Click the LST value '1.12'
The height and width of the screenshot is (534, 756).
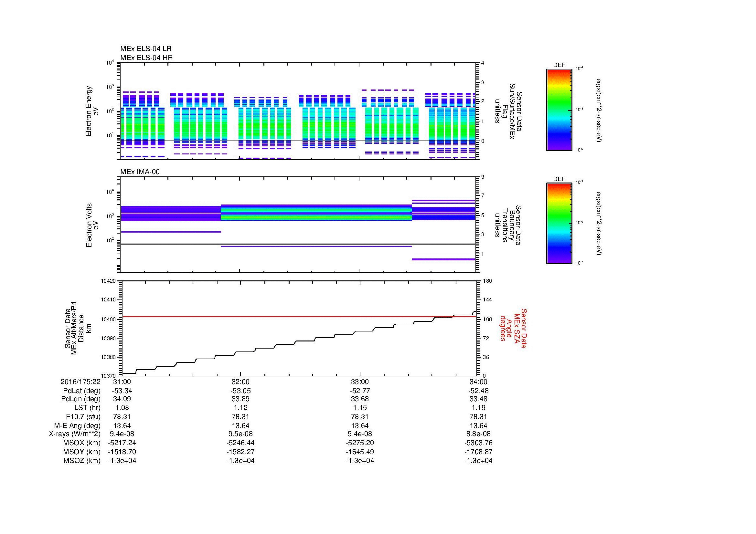(x=241, y=408)
